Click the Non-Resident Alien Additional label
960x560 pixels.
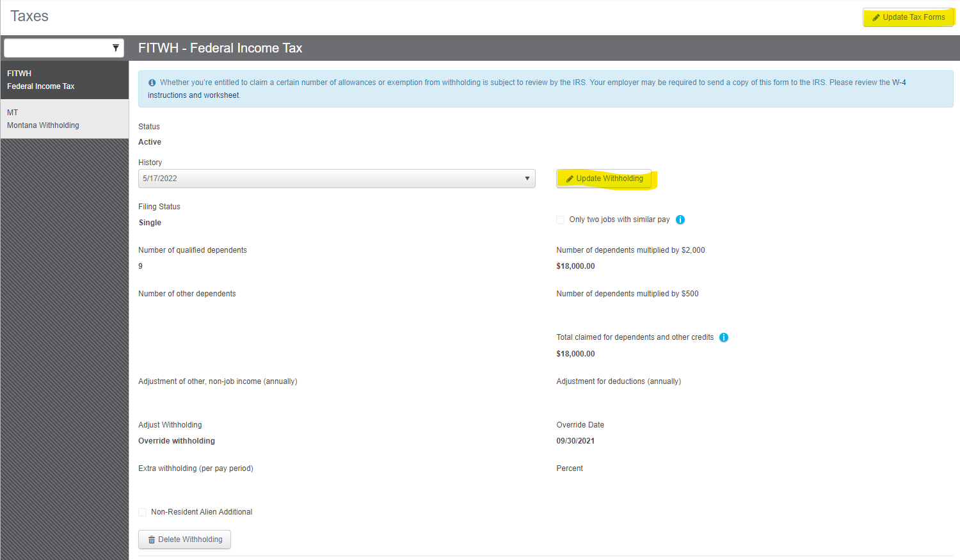tap(202, 512)
